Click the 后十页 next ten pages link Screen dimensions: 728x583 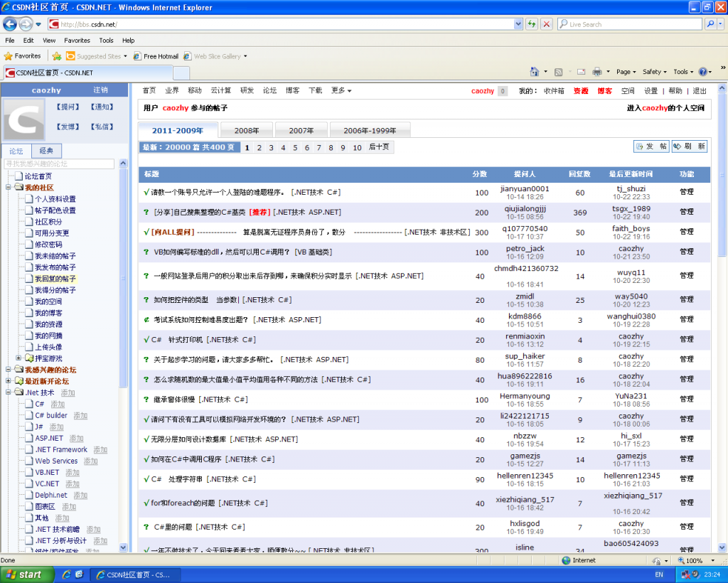(379, 146)
